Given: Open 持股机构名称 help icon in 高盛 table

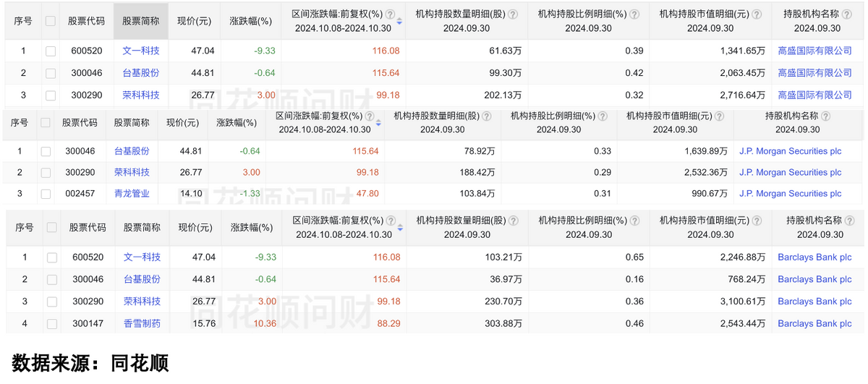Looking at the screenshot, I should point(848,14).
